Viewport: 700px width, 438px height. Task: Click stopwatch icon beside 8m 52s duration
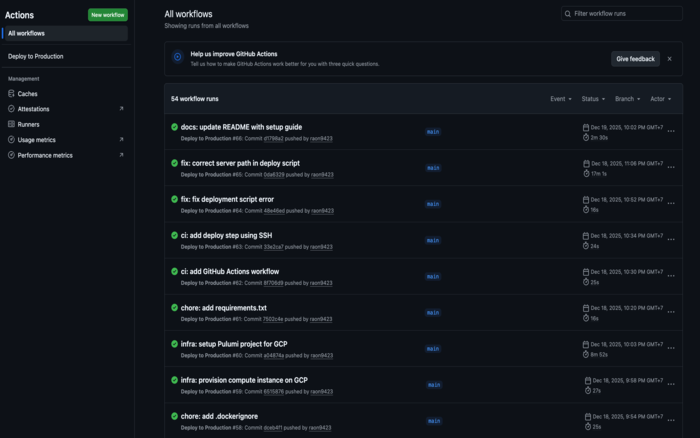(x=586, y=355)
